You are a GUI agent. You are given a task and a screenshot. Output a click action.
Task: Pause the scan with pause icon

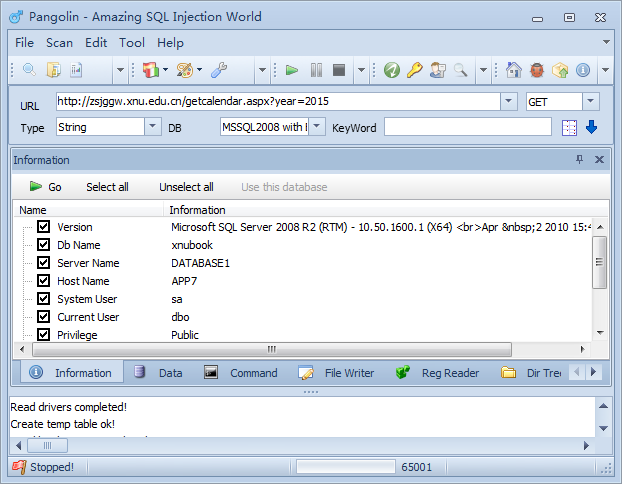(316, 71)
